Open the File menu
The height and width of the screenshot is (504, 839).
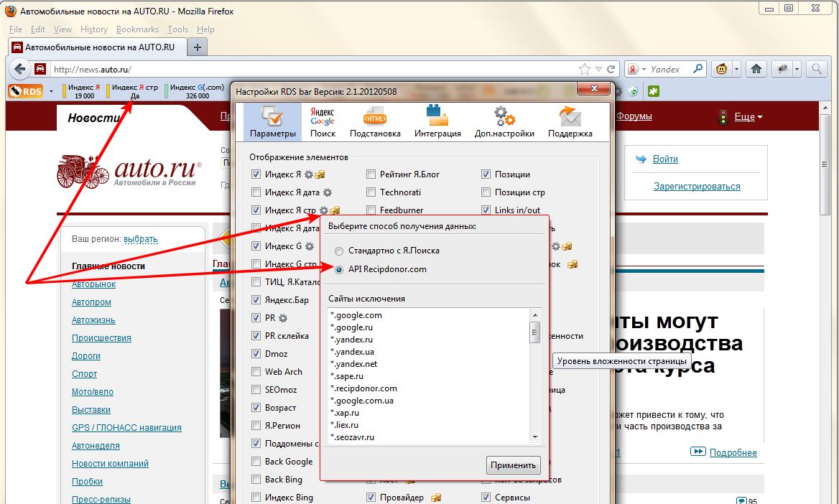click(x=16, y=29)
